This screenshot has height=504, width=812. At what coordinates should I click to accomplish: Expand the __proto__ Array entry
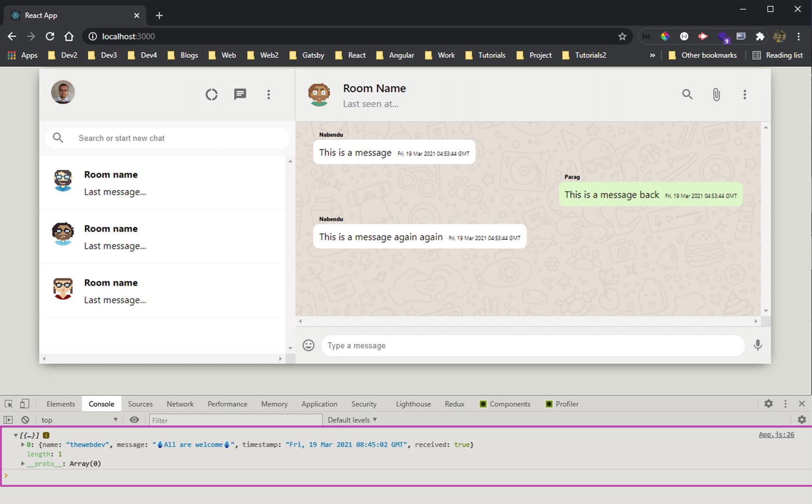tap(23, 464)
